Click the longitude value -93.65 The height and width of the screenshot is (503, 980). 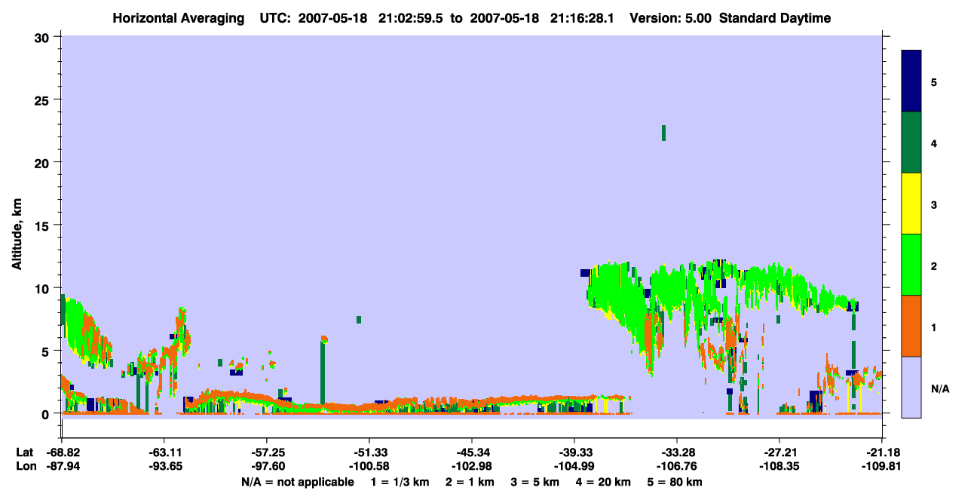point(164,467)
